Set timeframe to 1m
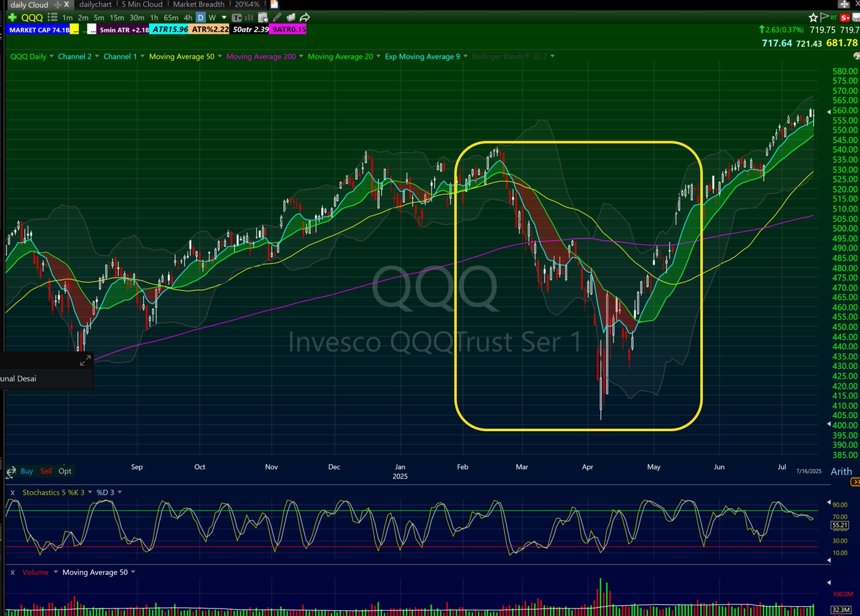The height and width of the screenshot is (616, 860). [x=68, y=18]
